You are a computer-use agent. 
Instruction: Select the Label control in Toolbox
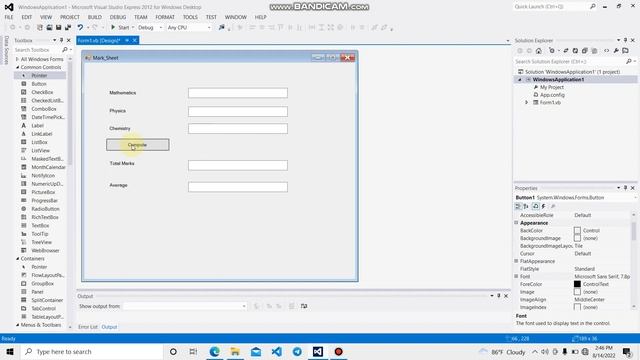(38, 125)
